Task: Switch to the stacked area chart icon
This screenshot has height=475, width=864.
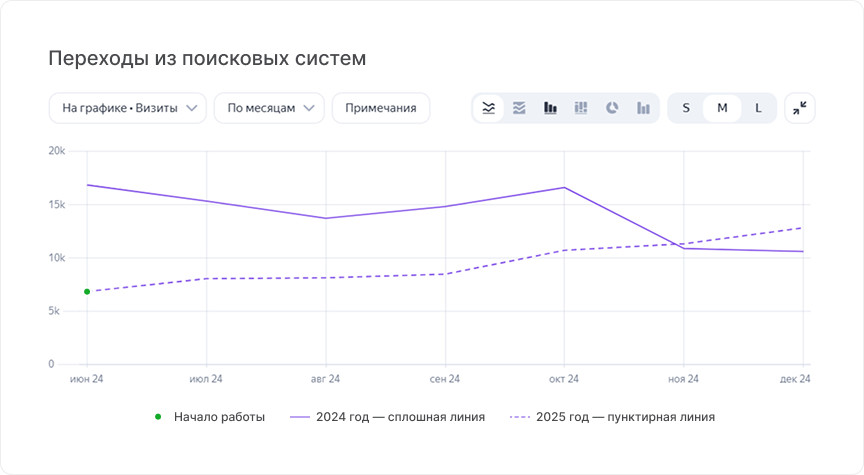Action: [519, 108]
